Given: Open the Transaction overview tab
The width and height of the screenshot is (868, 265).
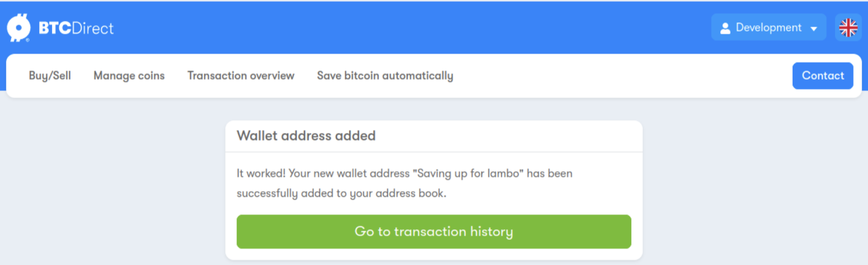Looking at the screenshot, I should (x=241, y=75).
